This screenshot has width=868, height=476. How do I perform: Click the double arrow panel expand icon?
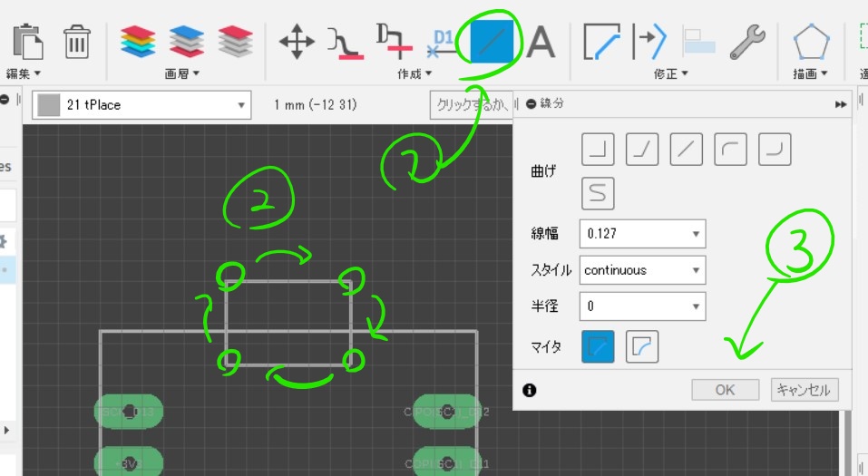(x=840, y=104)
